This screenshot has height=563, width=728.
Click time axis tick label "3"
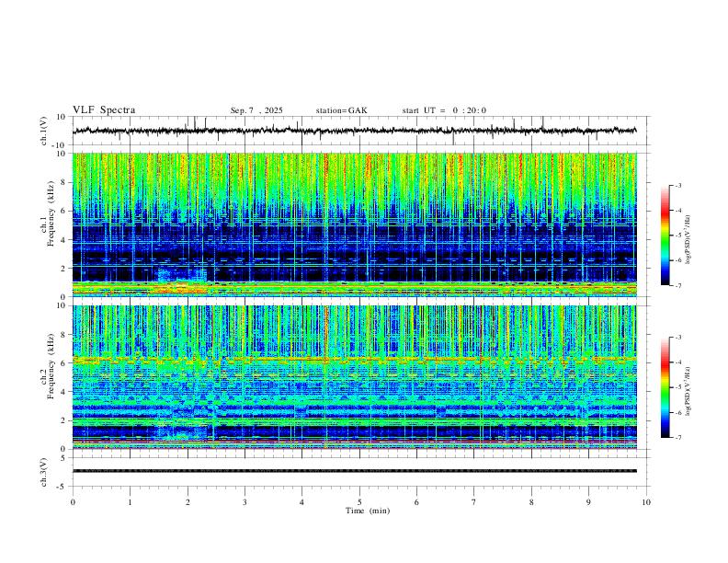point(245,502)
